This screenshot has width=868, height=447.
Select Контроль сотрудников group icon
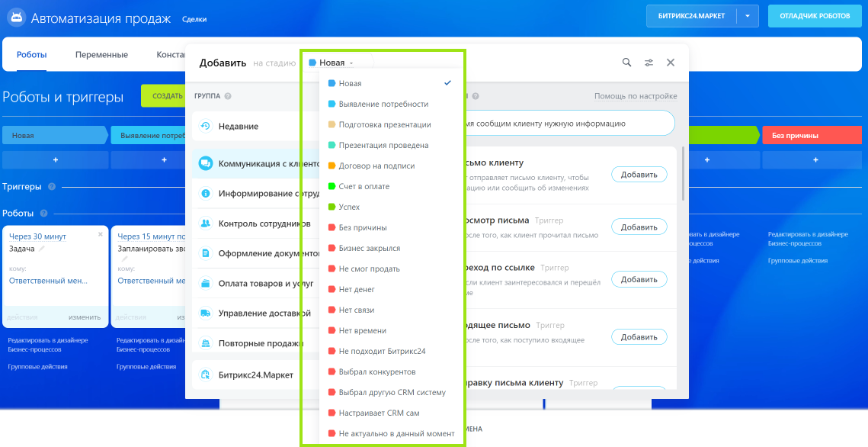click(x=205, y=223)
